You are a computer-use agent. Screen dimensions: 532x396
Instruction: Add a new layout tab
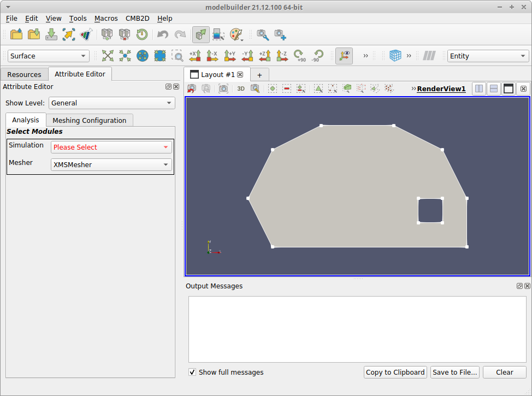tap(259, 75)
